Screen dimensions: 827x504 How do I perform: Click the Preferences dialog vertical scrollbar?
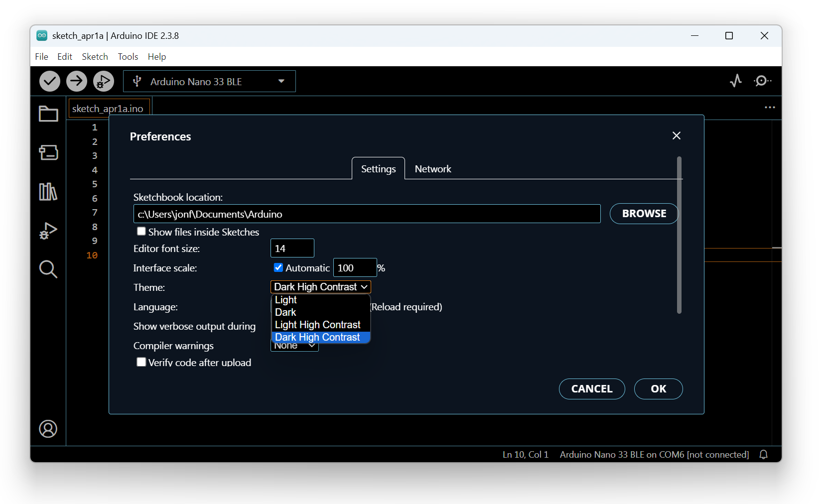pos(679,235)
